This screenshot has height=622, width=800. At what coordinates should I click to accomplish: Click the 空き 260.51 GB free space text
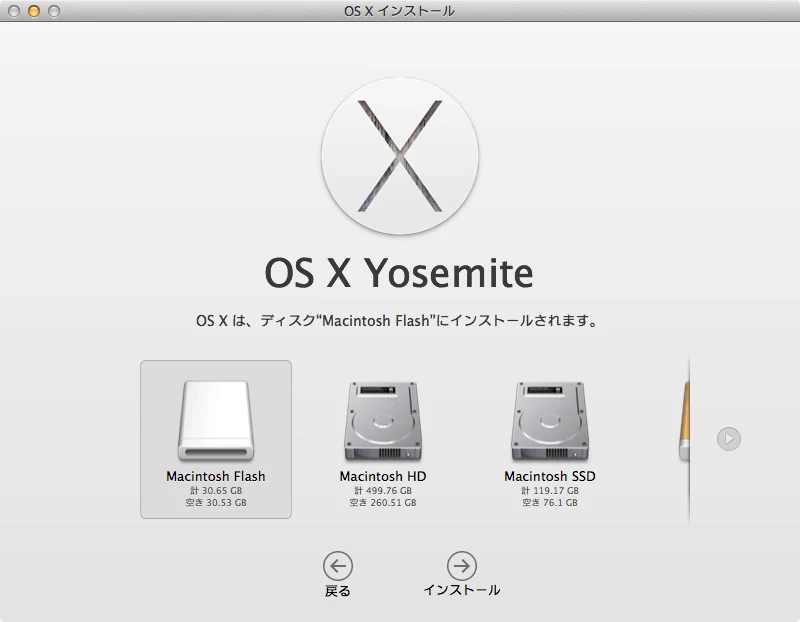click(x=383, y=503)
